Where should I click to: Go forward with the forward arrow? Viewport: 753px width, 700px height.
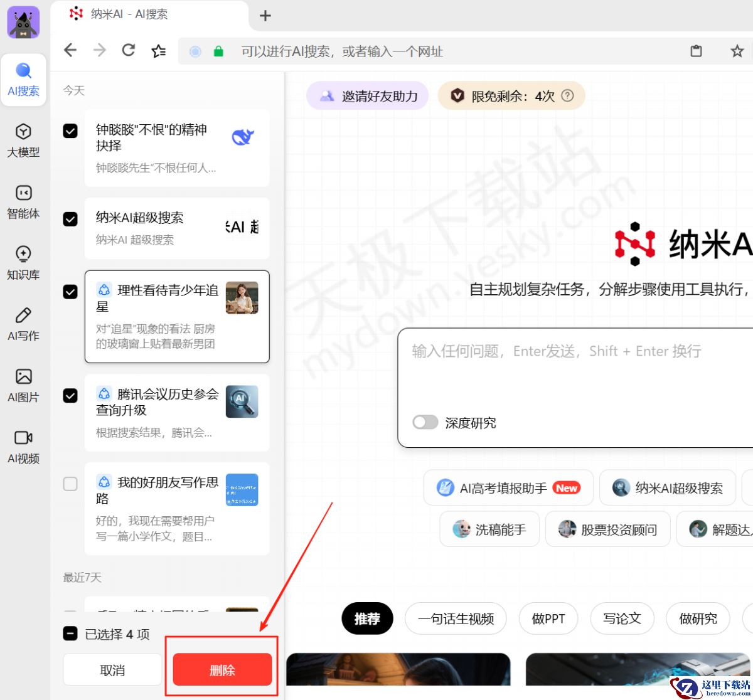coord(99,51)
